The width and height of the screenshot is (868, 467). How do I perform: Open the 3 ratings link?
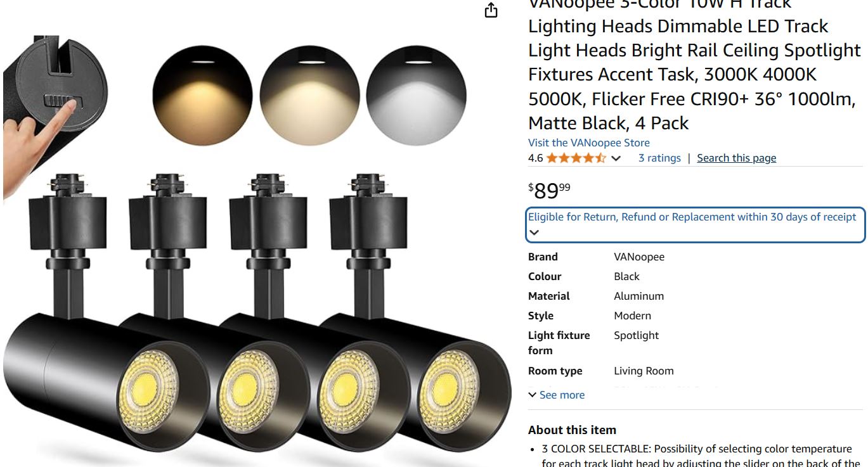[x=659, y=158]
